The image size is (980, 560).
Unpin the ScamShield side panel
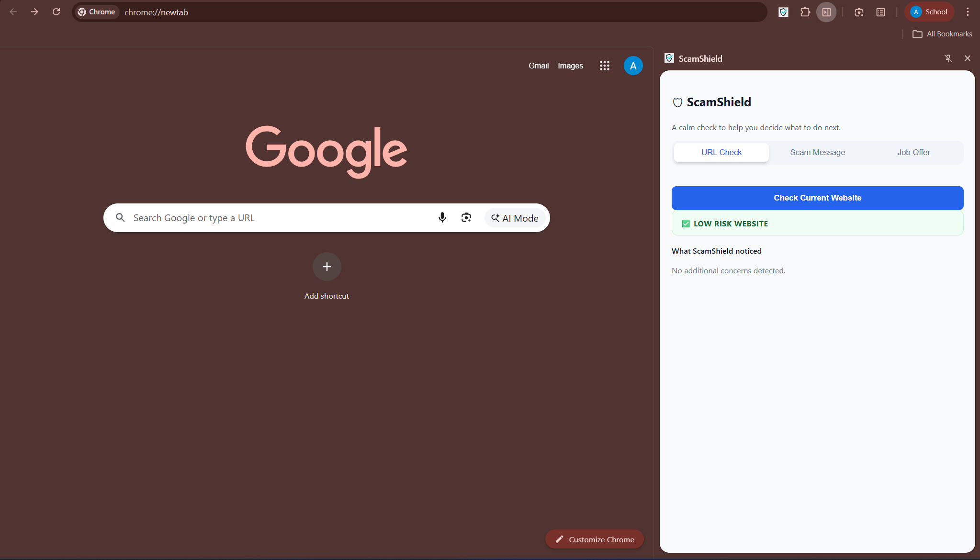[948, 58]
